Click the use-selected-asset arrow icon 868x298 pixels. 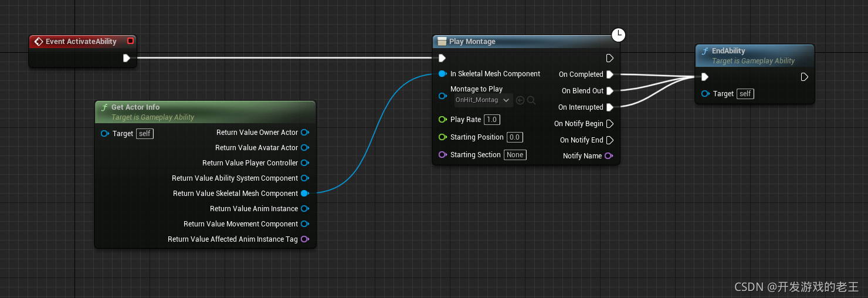520,100
